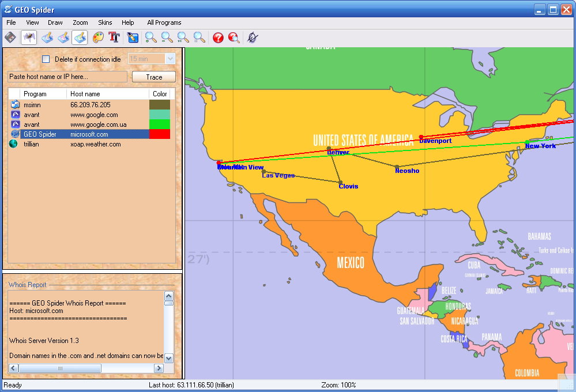Open the color palette icon
This screenshot has width=576, height=392.
97,37
